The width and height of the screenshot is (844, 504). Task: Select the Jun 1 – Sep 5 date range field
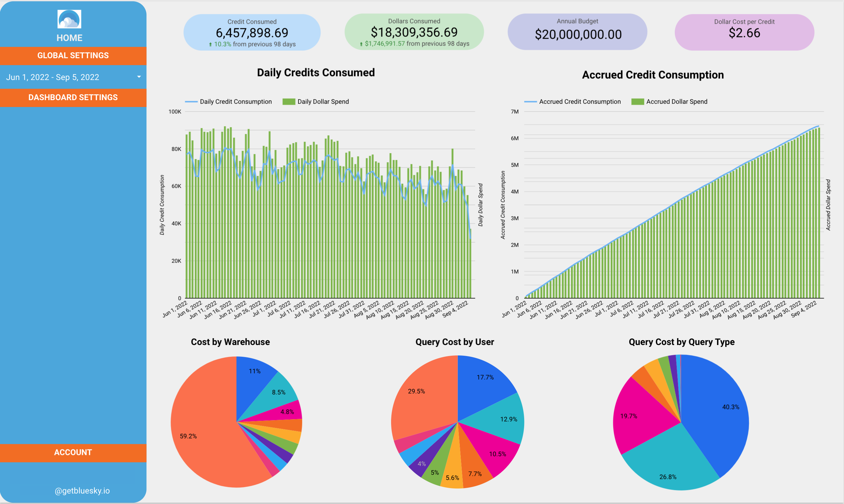[53, 77]
